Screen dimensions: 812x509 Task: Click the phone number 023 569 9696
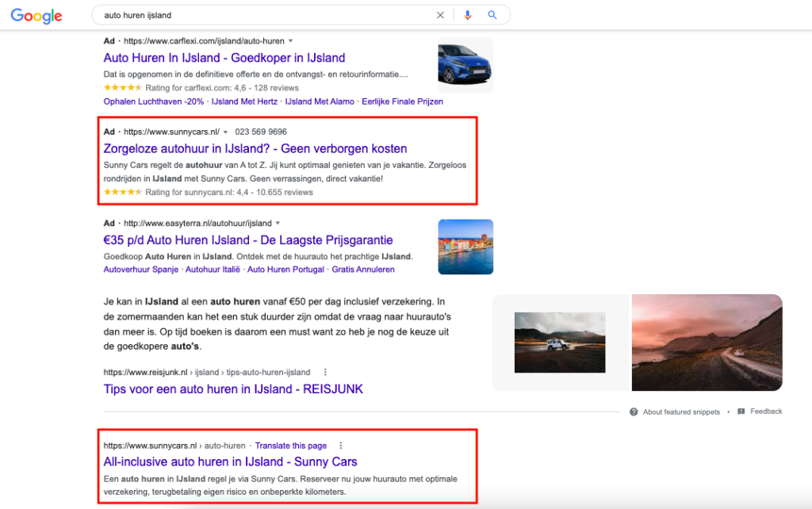click(x=261, y=132)
